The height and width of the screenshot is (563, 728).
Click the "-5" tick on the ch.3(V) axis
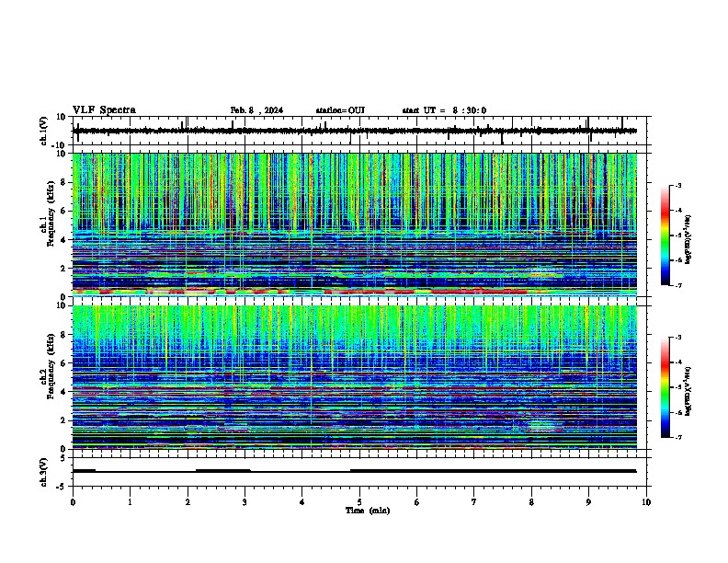point(62,487)
